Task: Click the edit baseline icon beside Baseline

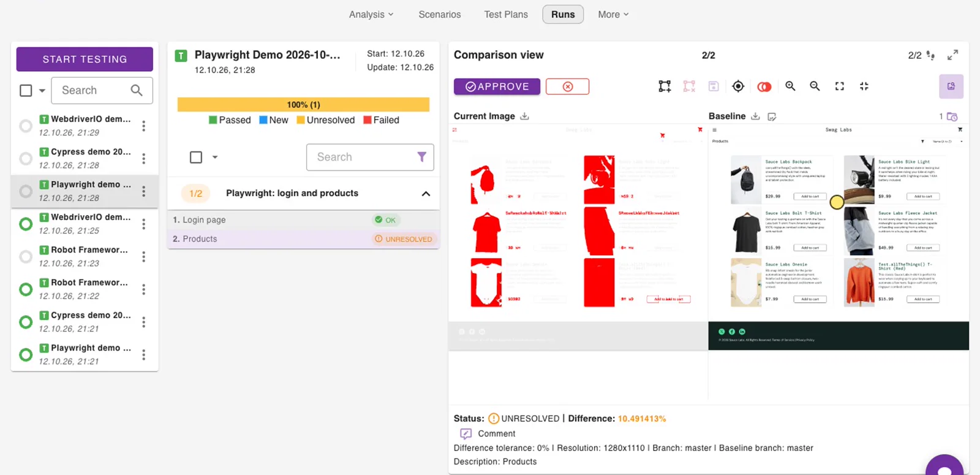Action: point(772,116)
